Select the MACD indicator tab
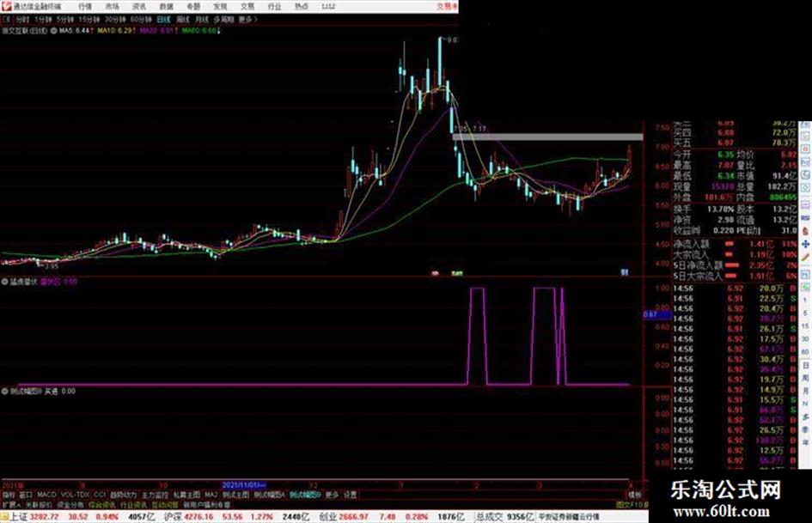Viewport: 812px width, 523px height. [46, 495]
